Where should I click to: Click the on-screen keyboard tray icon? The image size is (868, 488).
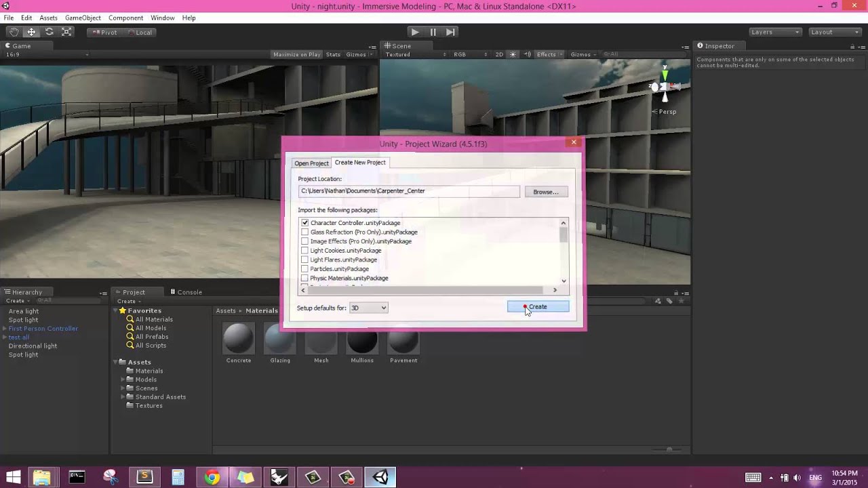753,477
